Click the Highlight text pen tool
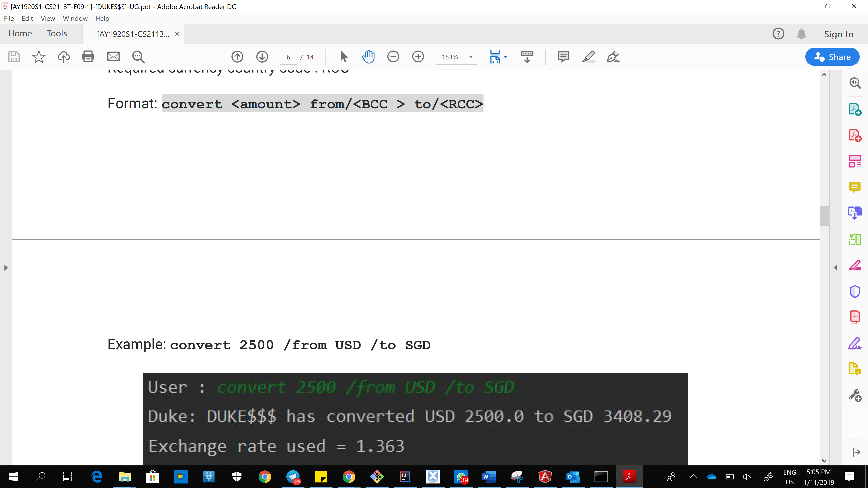The height and width of the screenshot is (488, 868). tap(588, 56)
